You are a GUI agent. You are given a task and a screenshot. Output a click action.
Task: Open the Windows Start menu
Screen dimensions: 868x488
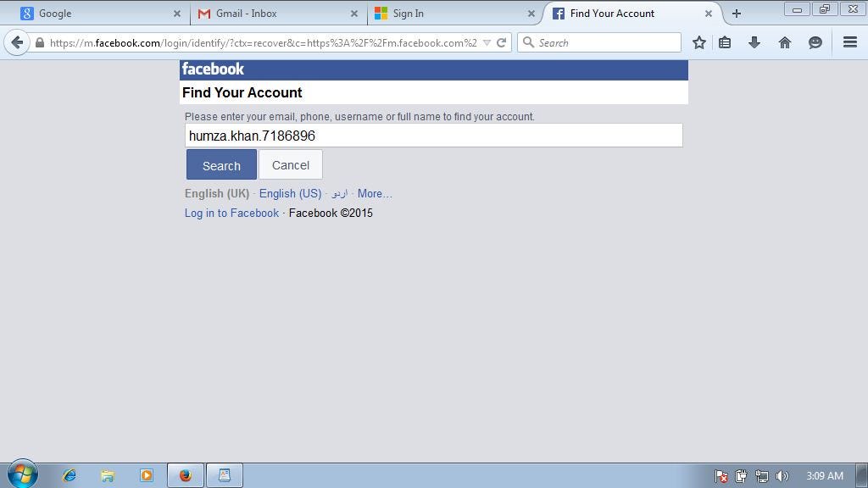click(x=22, y=474)
